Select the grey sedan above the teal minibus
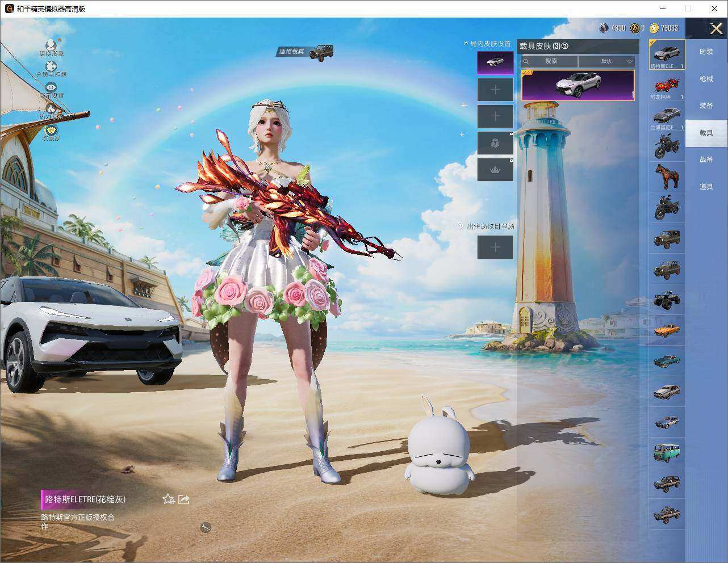Image resolution: width=728 pixels, height=563 pixels. tap(667, 422)
